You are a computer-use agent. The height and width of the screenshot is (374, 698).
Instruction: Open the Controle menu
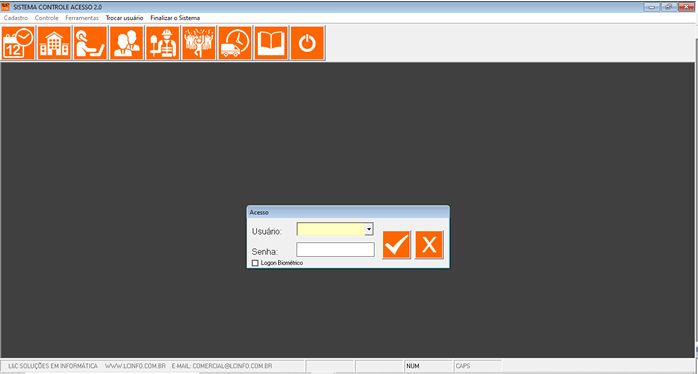click(x=47, y=18)
